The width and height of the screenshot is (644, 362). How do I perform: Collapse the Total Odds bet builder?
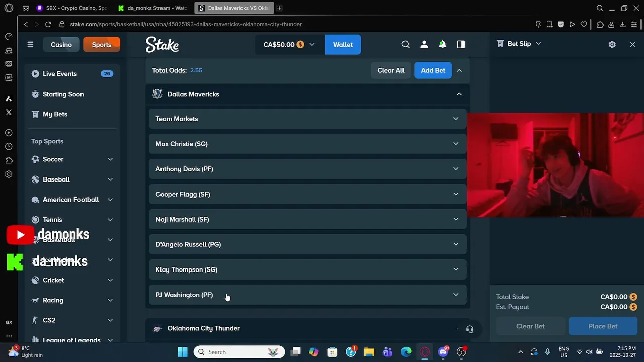tap(459, 71)
